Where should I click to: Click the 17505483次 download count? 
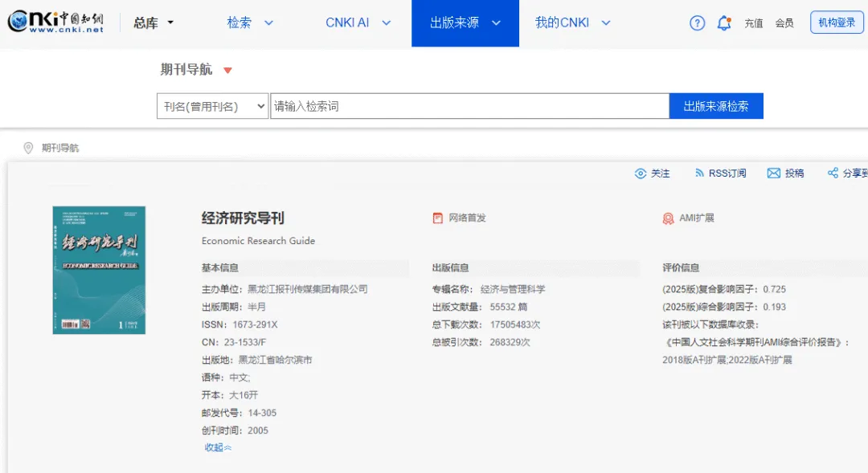pos(515,324)
